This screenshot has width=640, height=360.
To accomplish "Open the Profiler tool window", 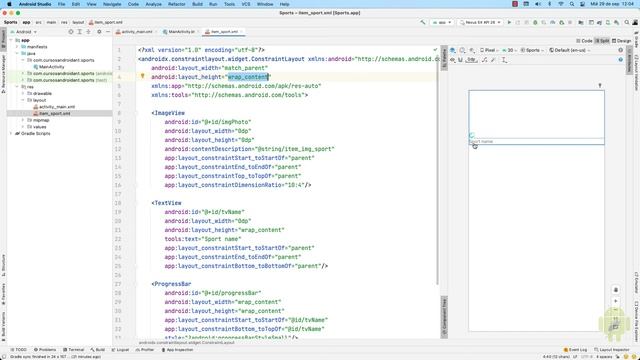I will coord(145,350).
